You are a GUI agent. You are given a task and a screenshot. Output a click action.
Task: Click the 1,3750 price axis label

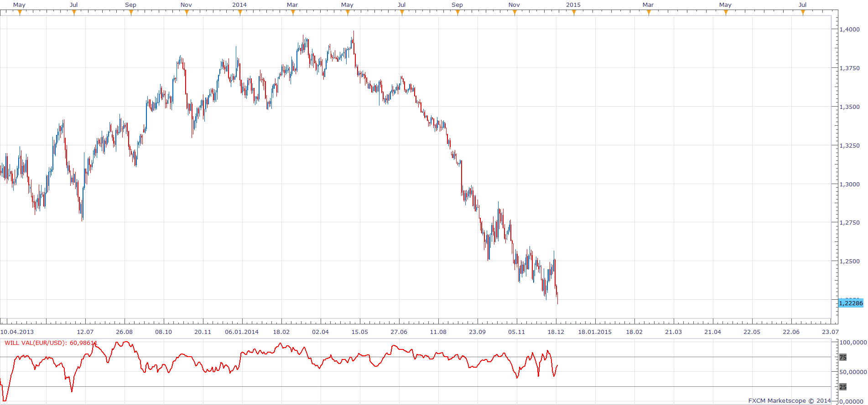coord(850,68)
